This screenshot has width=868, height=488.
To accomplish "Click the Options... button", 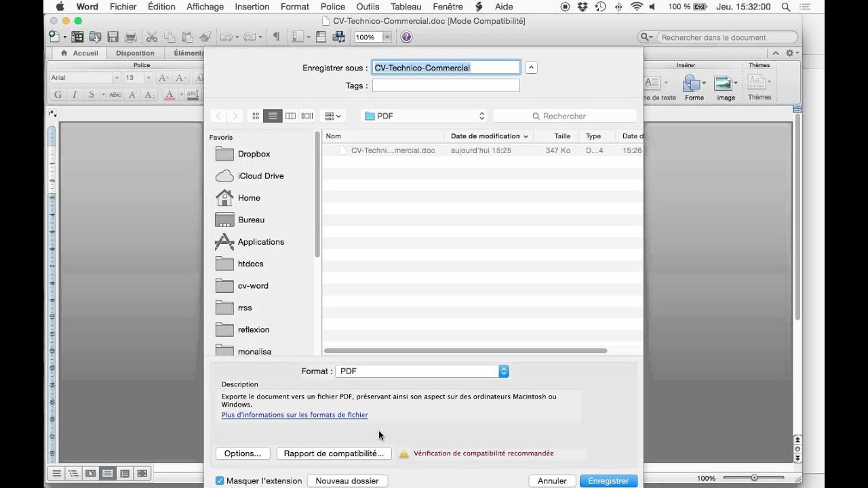I will (243, 453).
